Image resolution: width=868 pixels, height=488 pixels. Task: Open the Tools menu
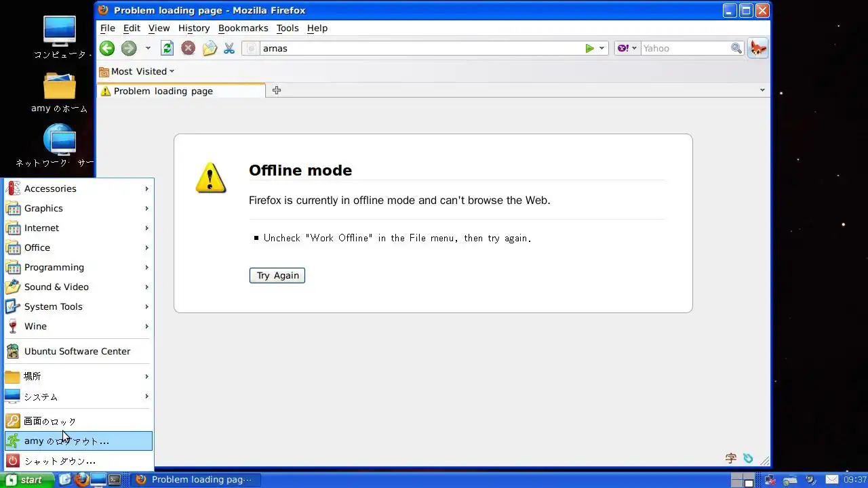[x=288, y=28]
